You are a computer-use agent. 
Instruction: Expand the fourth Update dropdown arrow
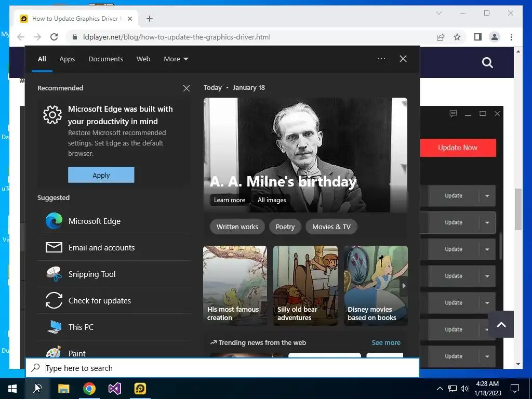487,276
